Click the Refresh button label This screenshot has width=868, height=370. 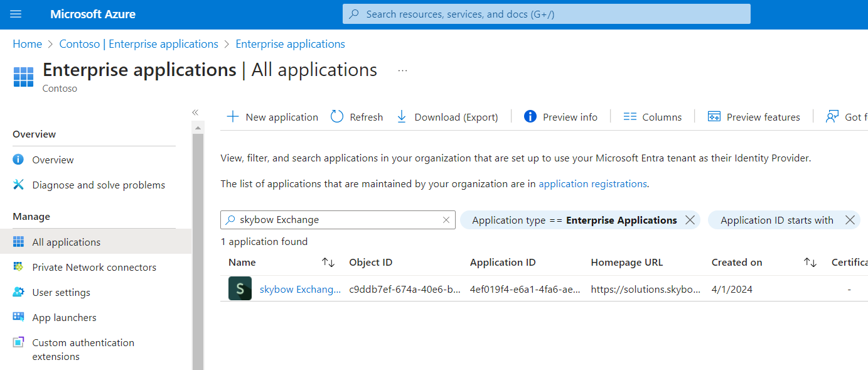(x=367, y=117)
